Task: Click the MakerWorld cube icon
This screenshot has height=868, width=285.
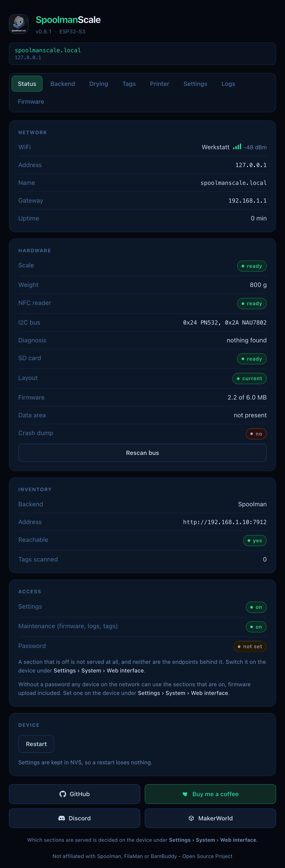Action: pos(191,818)
